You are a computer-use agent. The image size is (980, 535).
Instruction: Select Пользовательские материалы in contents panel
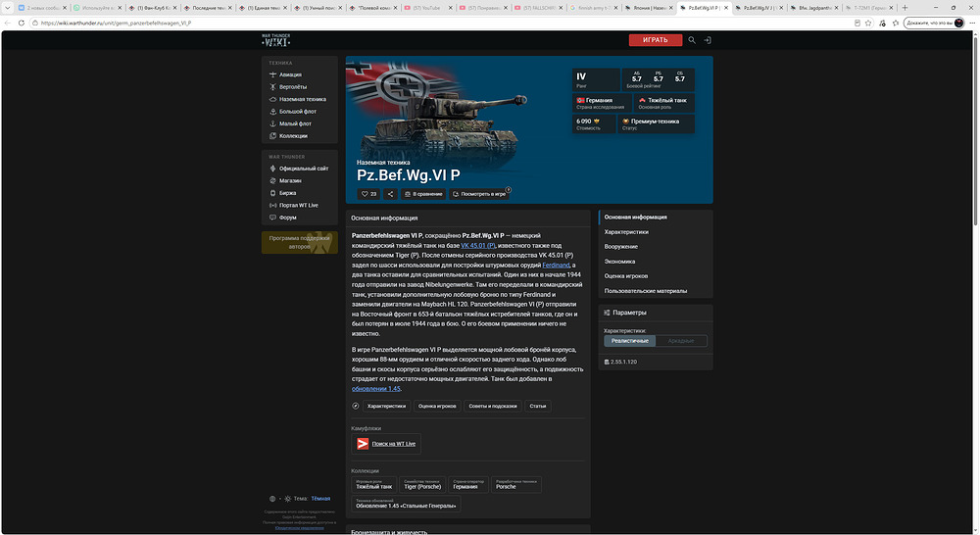pyautogui.click(x=646, y=291)
